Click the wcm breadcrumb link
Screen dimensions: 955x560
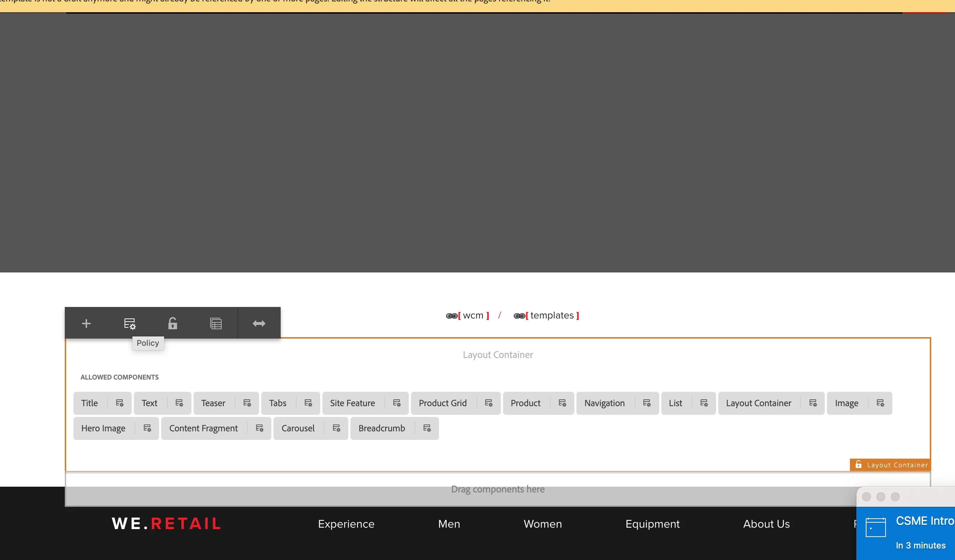[472, 315]
